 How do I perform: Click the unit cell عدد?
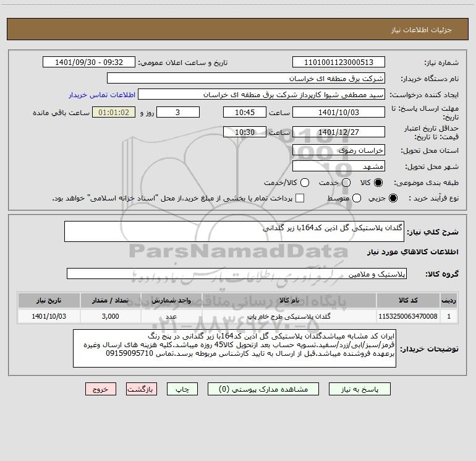(x=171, y=316)
